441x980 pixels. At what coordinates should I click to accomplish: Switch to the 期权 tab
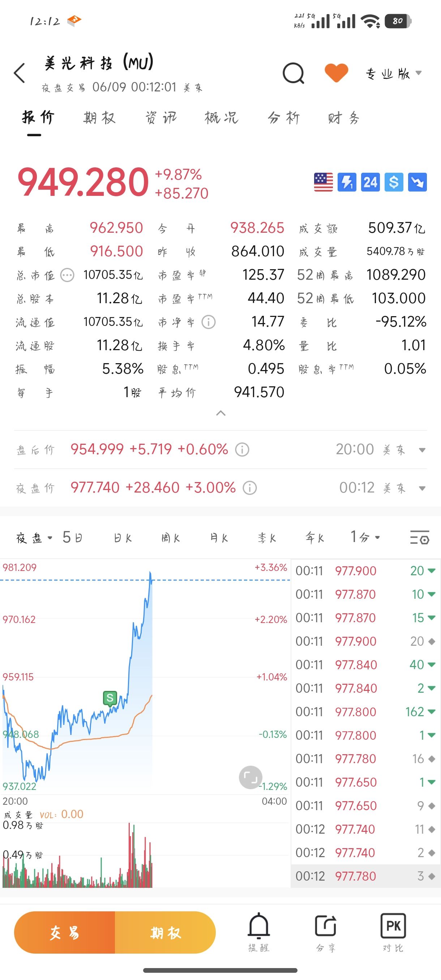point(99,117)
